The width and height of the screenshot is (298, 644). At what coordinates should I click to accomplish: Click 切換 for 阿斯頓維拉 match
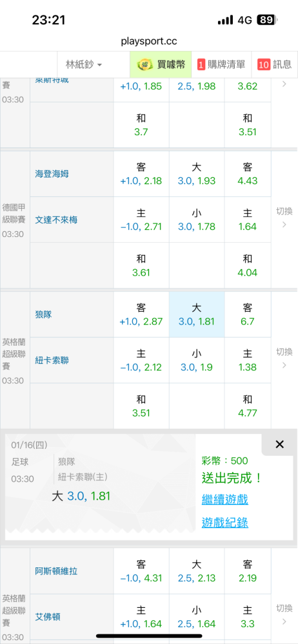pyautogui.click(x=284, y=614)
